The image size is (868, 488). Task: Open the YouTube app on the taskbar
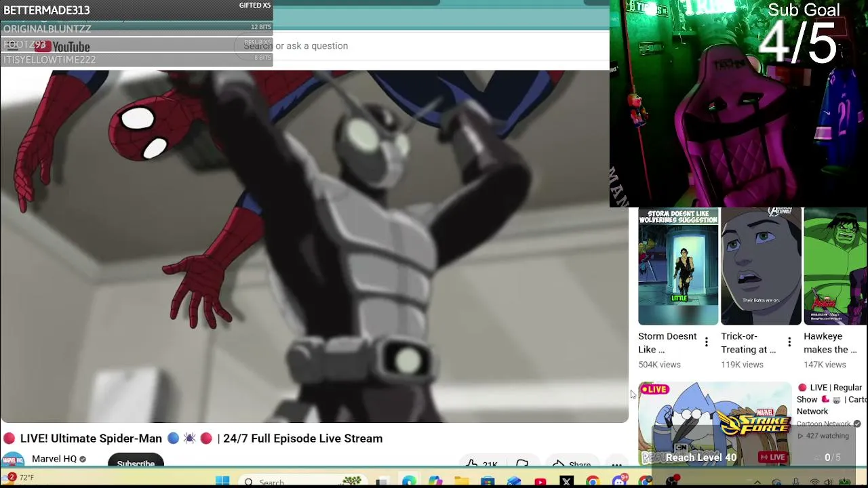(x=540, y=482)
